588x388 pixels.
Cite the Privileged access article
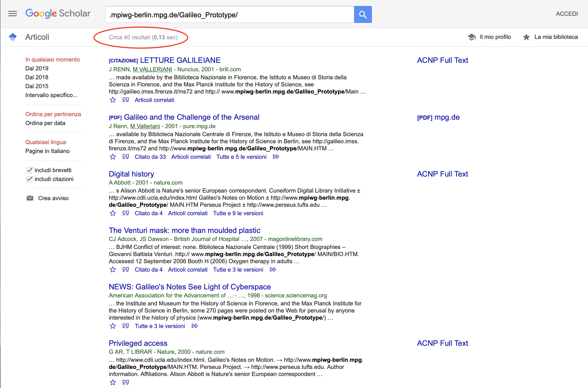point(126,382)
